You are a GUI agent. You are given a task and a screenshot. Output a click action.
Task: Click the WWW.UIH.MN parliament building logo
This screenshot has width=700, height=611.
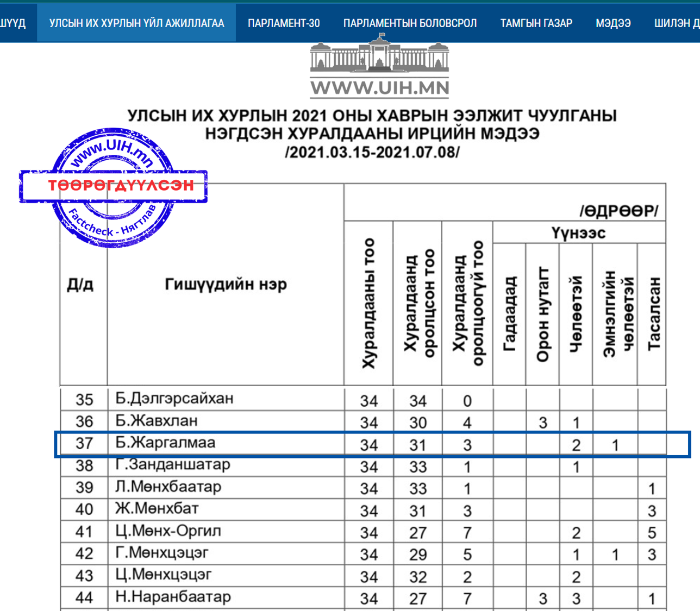pyautogui.click(x=379, y=66)
